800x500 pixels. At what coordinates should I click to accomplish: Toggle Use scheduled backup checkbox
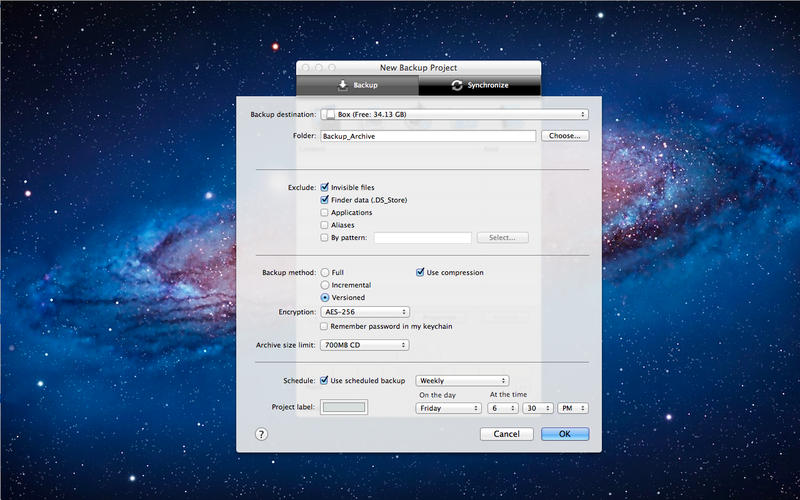[x=324, y=381]
